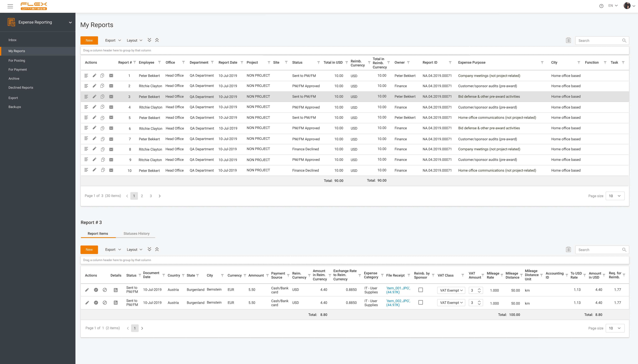
Task: Open column chooser icon beside top search
Action: tap(568, 40)
